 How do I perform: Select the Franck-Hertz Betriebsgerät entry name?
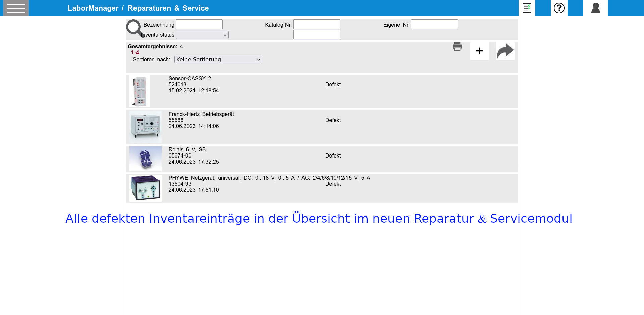point(201,114)
